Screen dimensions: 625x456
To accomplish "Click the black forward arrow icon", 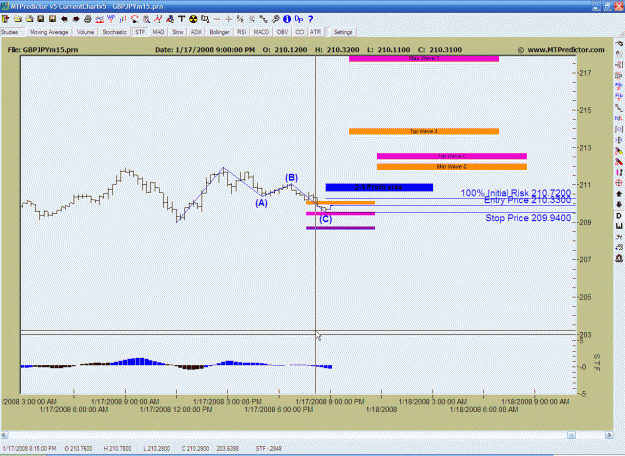I will pyautogui.click(x=76, y=19).
